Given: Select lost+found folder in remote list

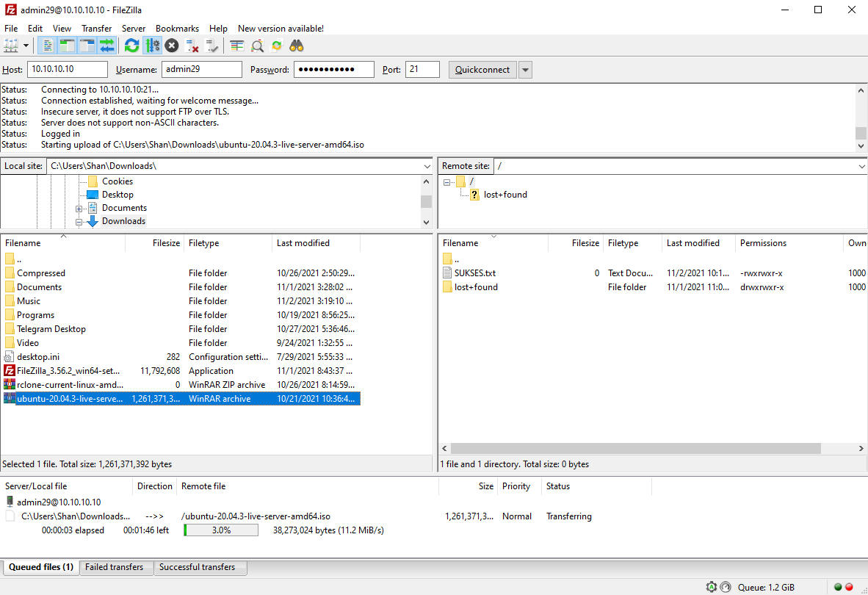Looking at the screenshot, I should click(476, 286).
